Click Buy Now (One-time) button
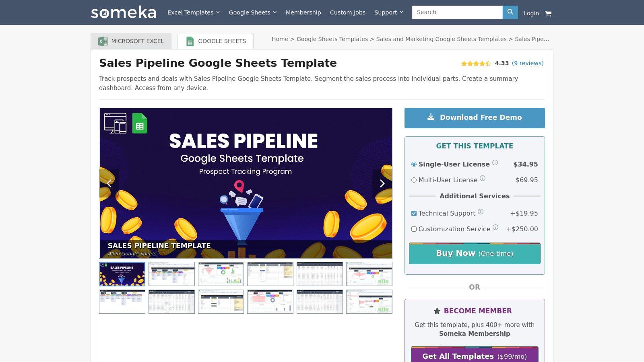644x362 pixels. 475,253
